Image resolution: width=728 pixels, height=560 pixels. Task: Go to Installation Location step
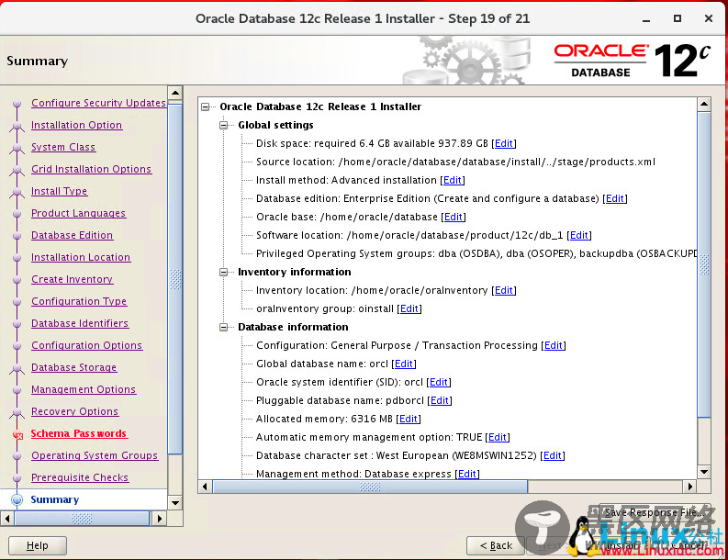[x=81, y=257]
